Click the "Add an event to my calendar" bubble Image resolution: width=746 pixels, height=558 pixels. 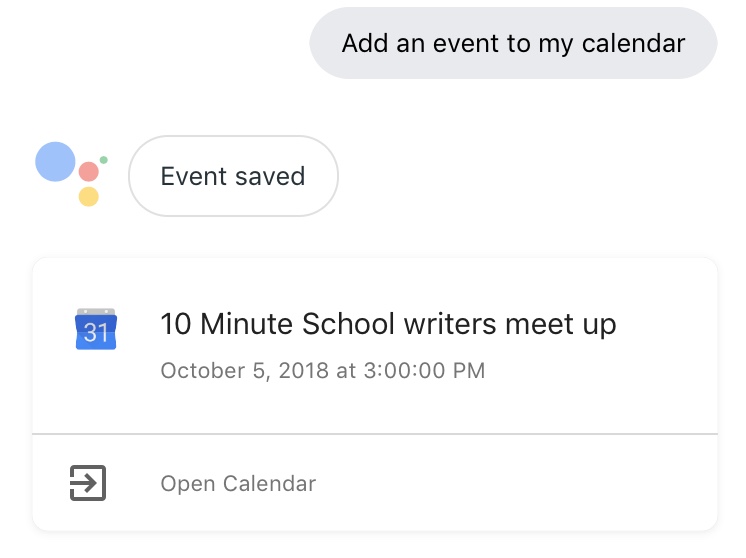click(x=513, y=43)
